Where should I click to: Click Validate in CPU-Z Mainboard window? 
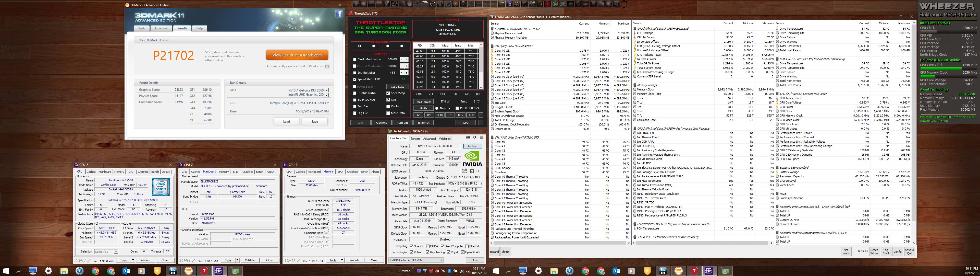pyautogui.click(x=250, y=260)
